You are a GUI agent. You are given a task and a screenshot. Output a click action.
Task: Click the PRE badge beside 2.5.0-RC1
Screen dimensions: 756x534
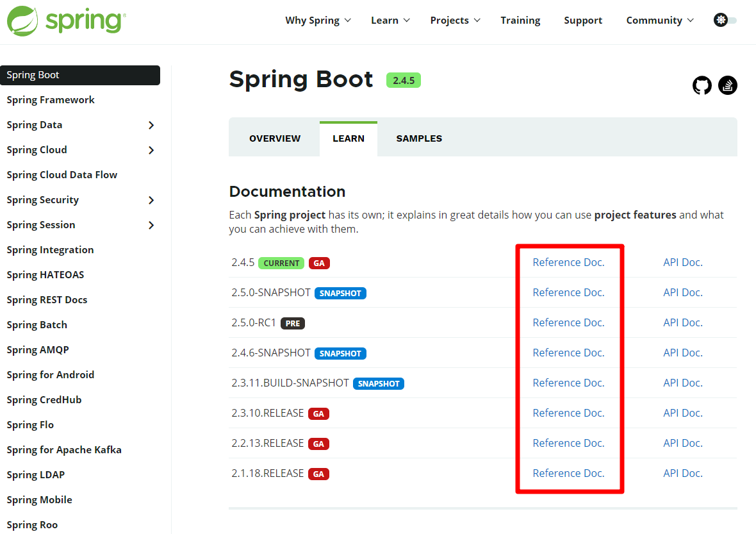coord(293,324)
